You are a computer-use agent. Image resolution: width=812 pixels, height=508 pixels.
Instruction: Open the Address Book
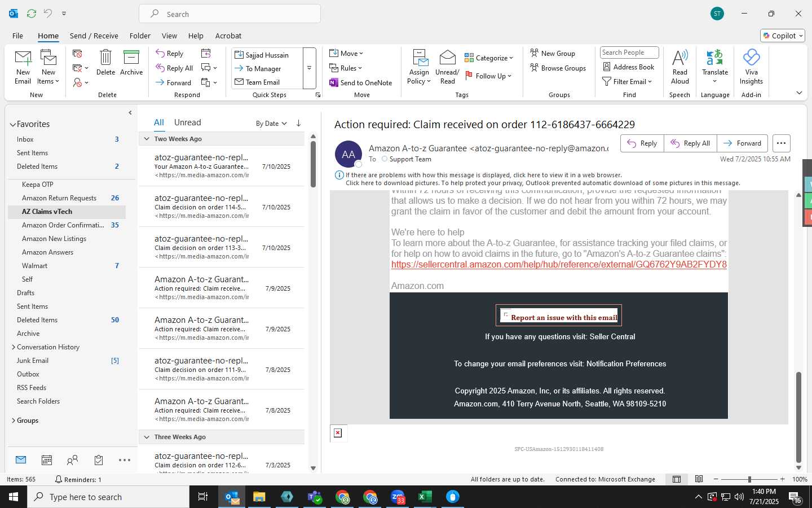coord(629,67)
